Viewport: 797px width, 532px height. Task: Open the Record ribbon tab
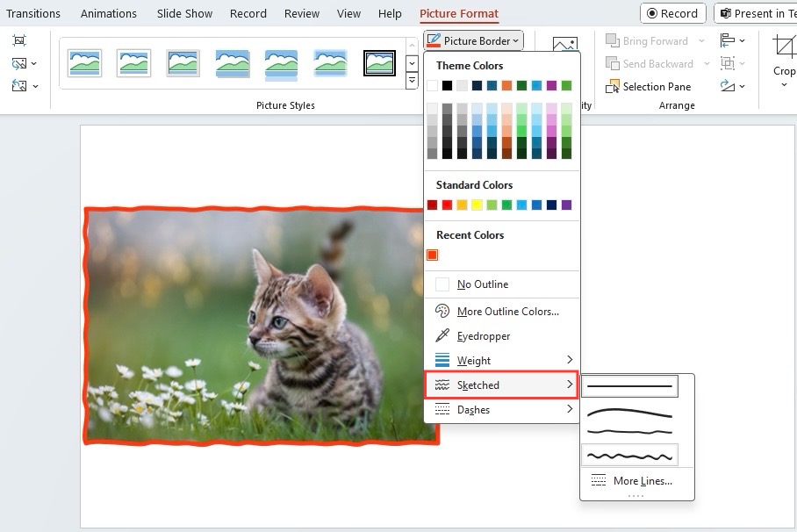pyautogui.click(x=248, y=14)
